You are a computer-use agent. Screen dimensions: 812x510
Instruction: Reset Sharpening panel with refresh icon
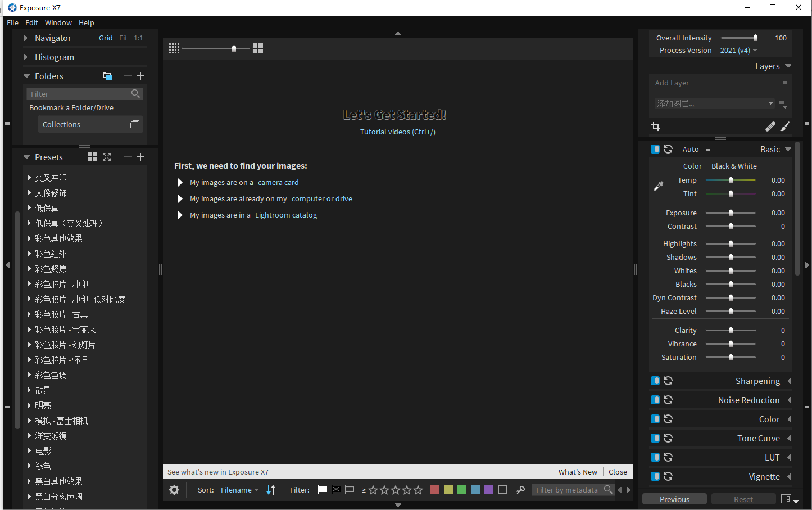point(668,381)
